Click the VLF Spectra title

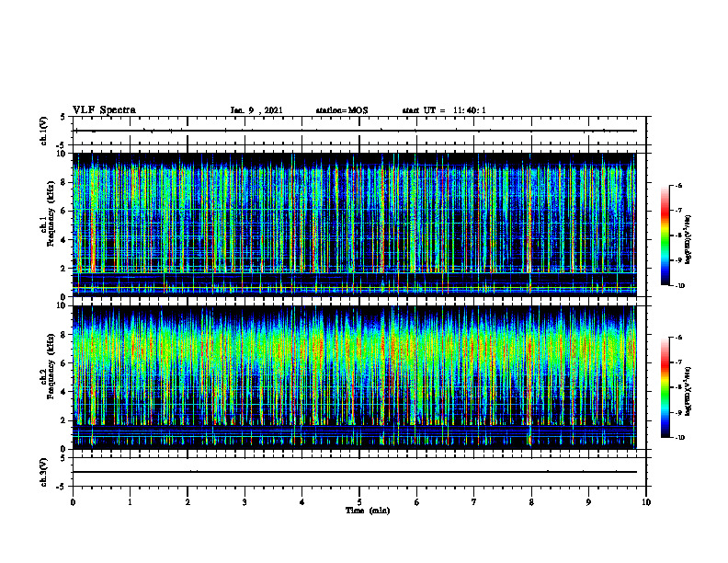tap(104, 110)
